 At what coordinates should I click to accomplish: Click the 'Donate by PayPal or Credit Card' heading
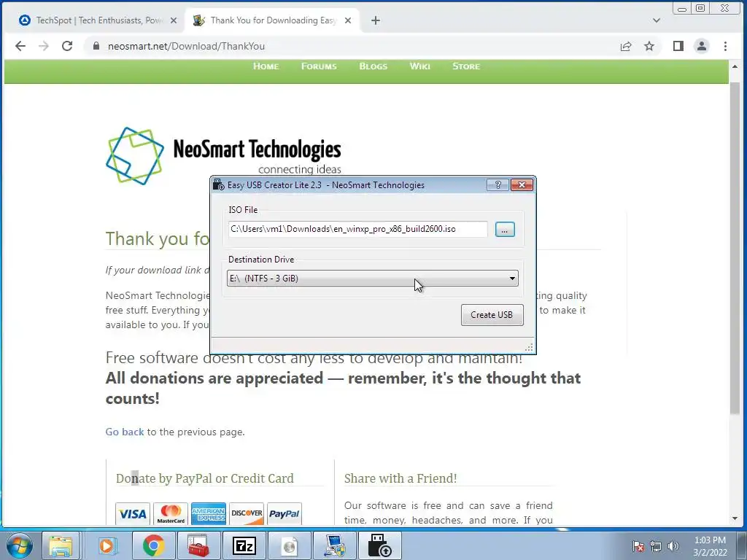click(205, 478)
